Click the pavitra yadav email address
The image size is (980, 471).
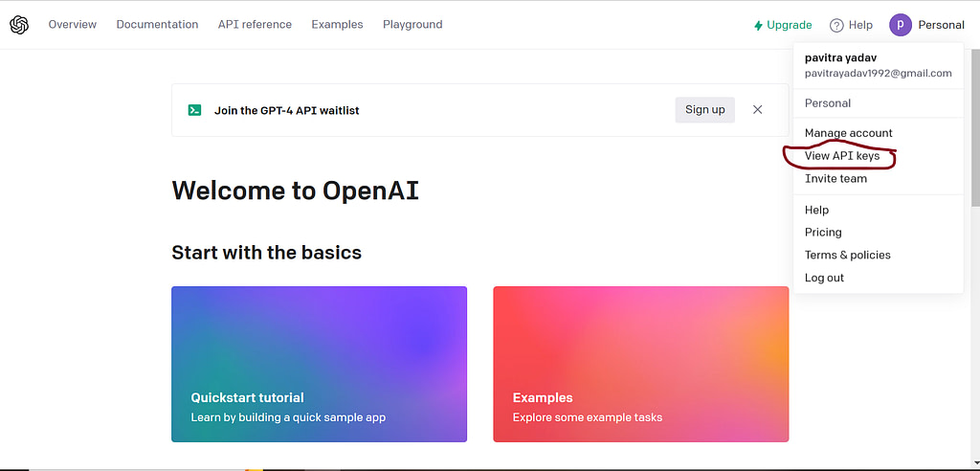(x=879, y=73)
